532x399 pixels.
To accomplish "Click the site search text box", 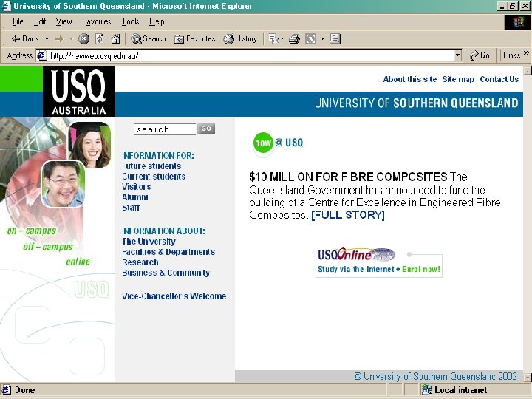I will pos(165,129).
